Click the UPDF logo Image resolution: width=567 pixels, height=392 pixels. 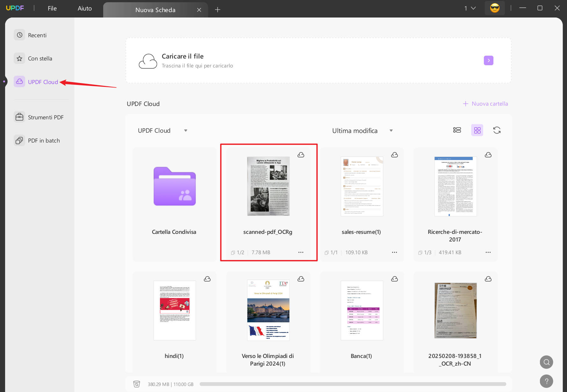15,8
